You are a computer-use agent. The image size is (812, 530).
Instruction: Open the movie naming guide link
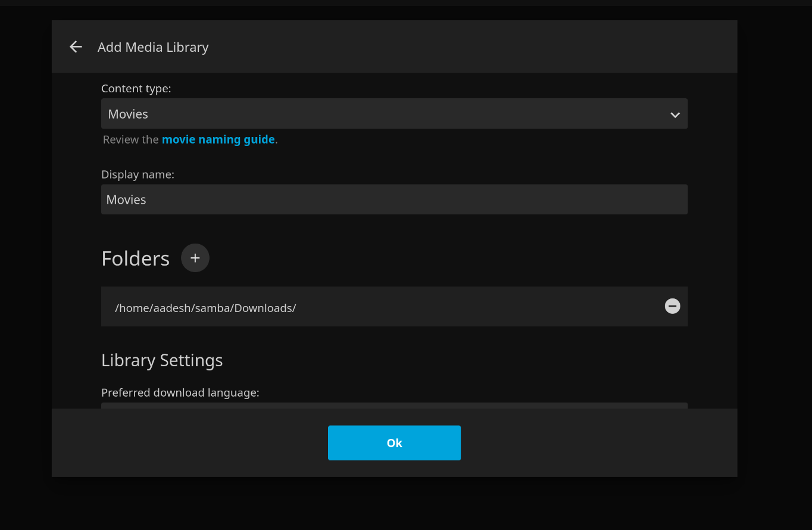click(x=218, y=139)
